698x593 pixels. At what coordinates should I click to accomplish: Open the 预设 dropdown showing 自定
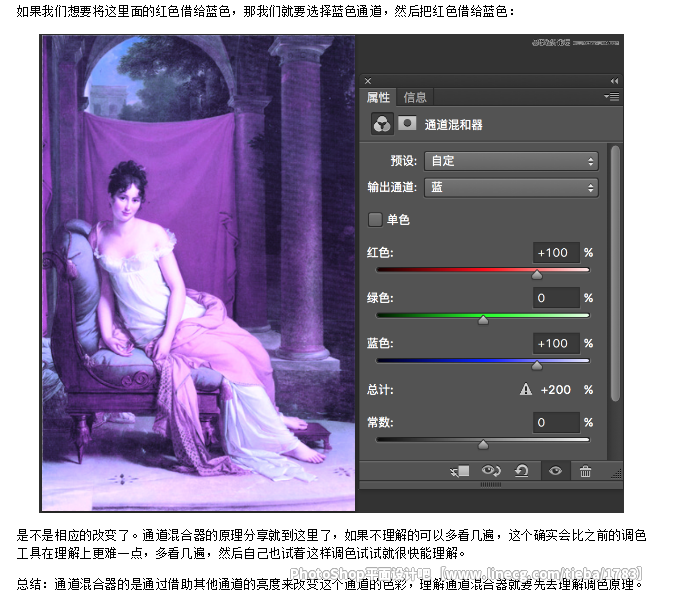click(x=511, y=161)
